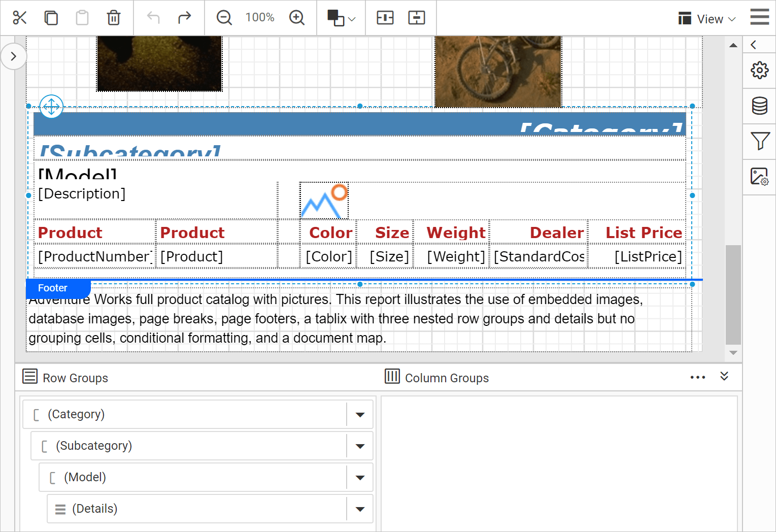Select the mountain bike image on canvas
The width and height of the screenshot is (776, 532).
[498, 71]
